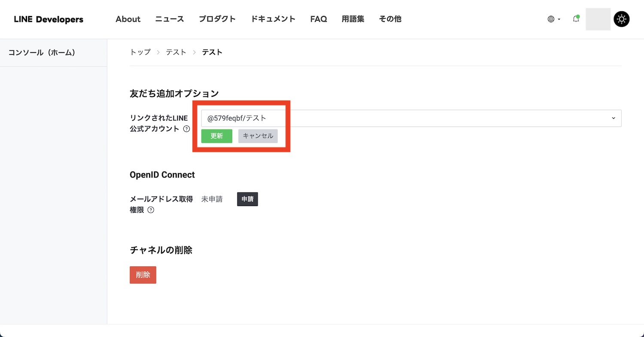Viewport: 644px width, 337px height.
Task: Click the green 更新 button
Action: [x=217, y=136]
